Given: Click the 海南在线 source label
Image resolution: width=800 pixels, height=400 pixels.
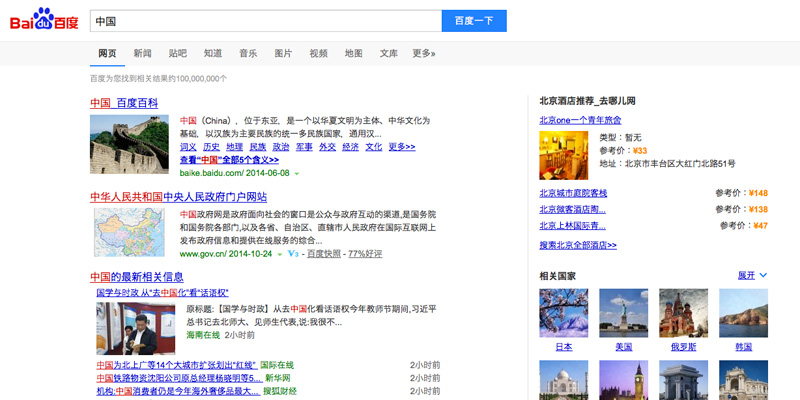Looking at the screenshot, I should (x=203, y=335).
